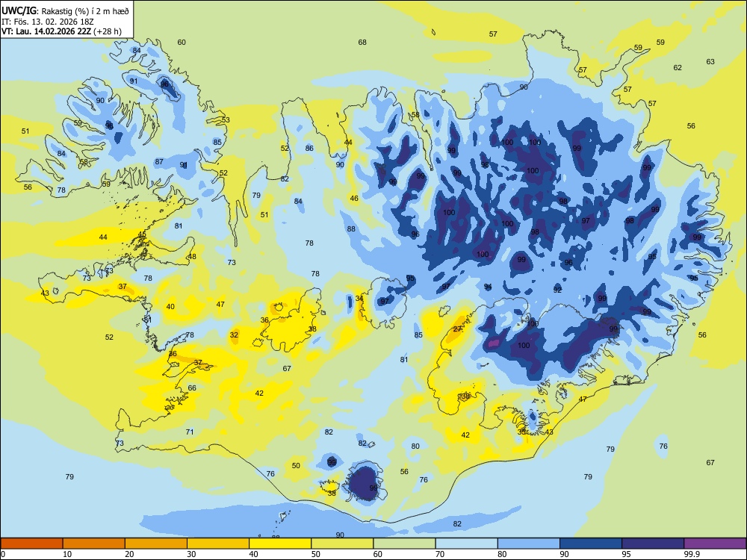Pick the 95–99.9 navy legend swatch
The width and height of the screenshot is (747, 560).
pyautogui.click(x=653, y=544)
